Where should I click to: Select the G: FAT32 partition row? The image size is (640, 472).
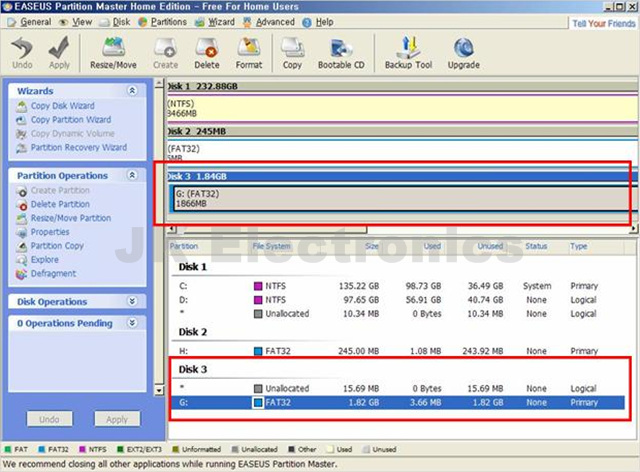pyautogui.click(x=397, y=403)
